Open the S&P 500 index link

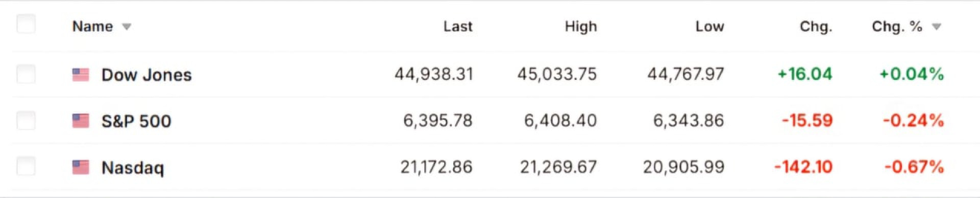click(x=136, y=121)
